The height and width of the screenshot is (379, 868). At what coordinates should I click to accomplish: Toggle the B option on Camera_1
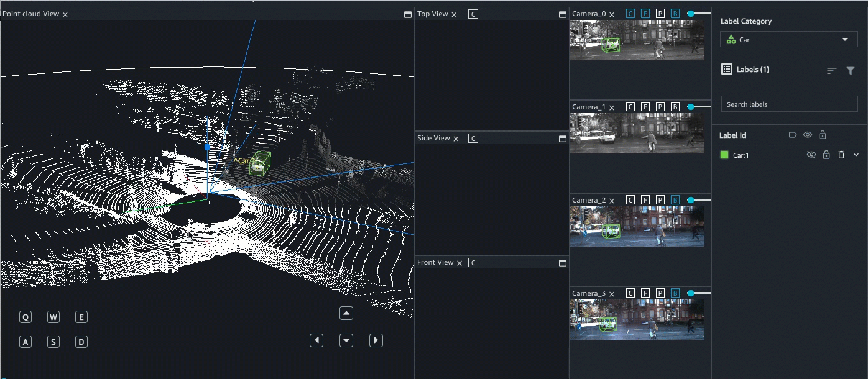tap(675, 107)
